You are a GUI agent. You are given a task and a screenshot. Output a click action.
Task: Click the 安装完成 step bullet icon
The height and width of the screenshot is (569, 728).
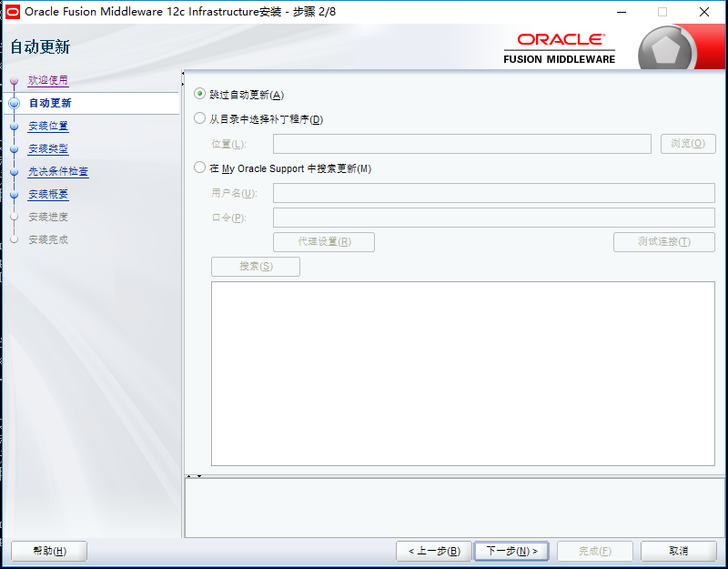pyautogui.click(x=15, y=239)
